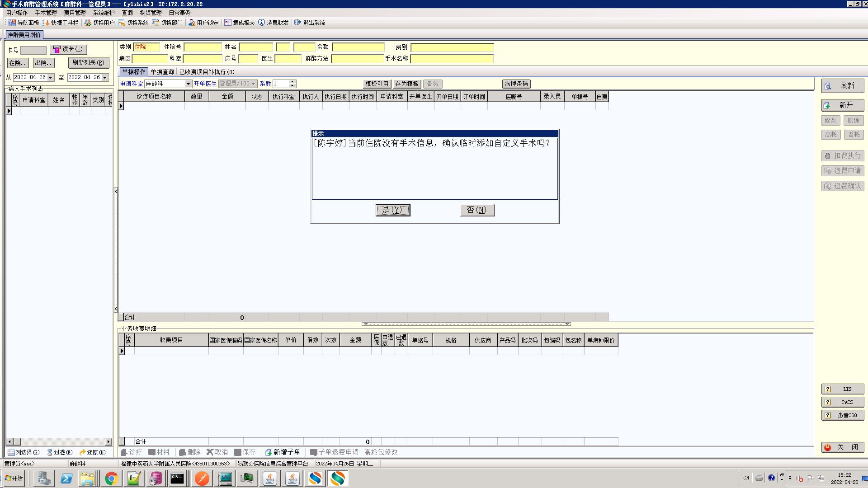Switch to the 单据查询 tab
This screenshot has height=488, width=868.
(162, 72)
